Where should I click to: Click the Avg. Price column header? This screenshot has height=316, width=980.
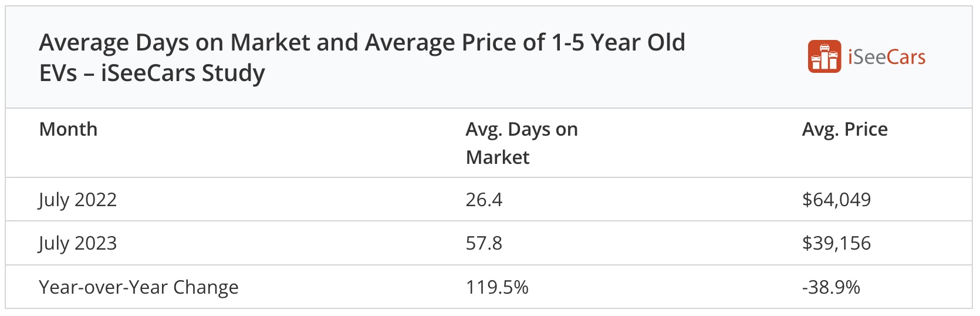tap(844, 129)
